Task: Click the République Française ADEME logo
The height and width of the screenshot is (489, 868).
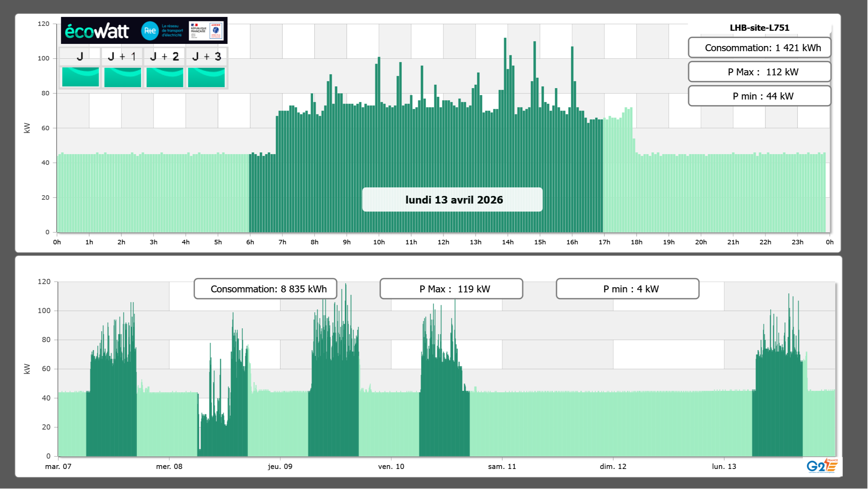Action: point(206,31)
